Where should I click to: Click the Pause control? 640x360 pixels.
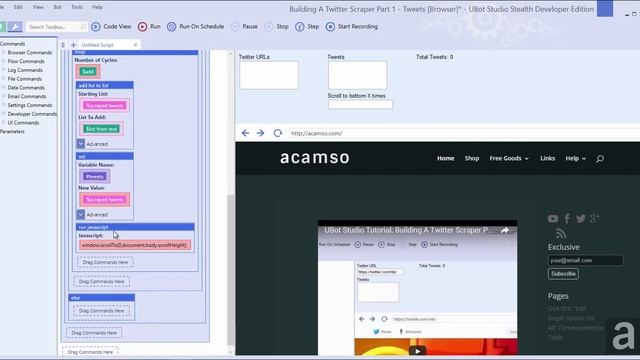point(244,27)
